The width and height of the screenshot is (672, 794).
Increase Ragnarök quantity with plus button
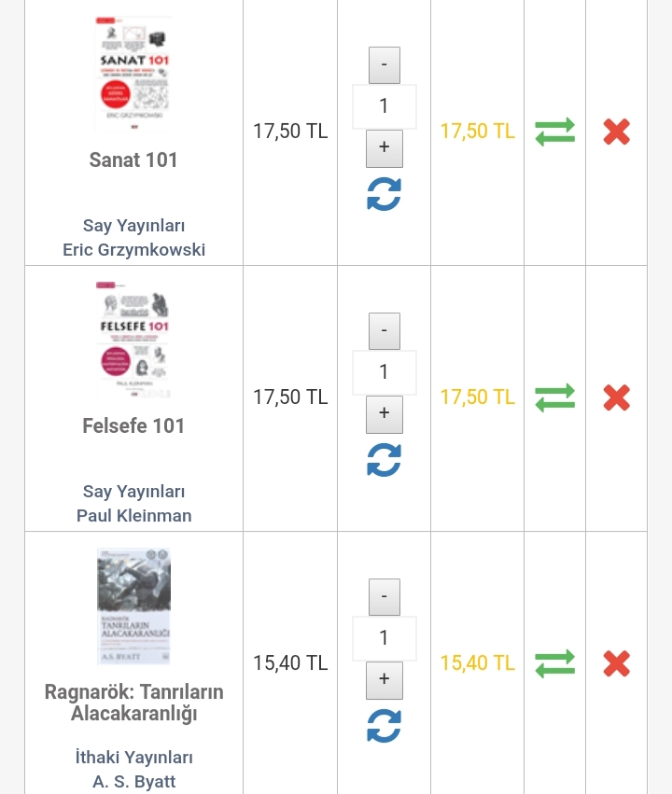click(x=384, y=680)
